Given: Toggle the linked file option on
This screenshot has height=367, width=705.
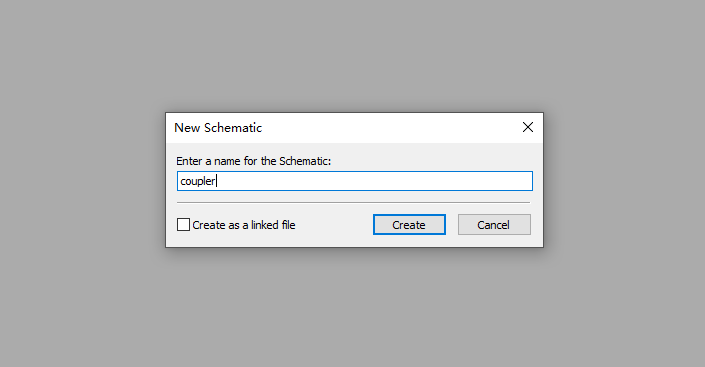Looking at the screenshot, I should (x=183, y=224).
